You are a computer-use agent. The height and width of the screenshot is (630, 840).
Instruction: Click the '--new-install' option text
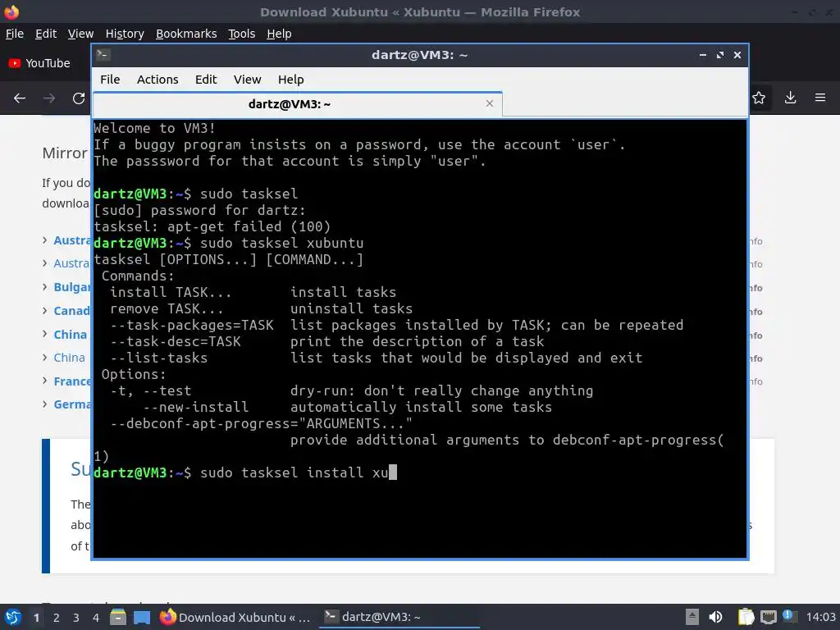coord(195,407)
